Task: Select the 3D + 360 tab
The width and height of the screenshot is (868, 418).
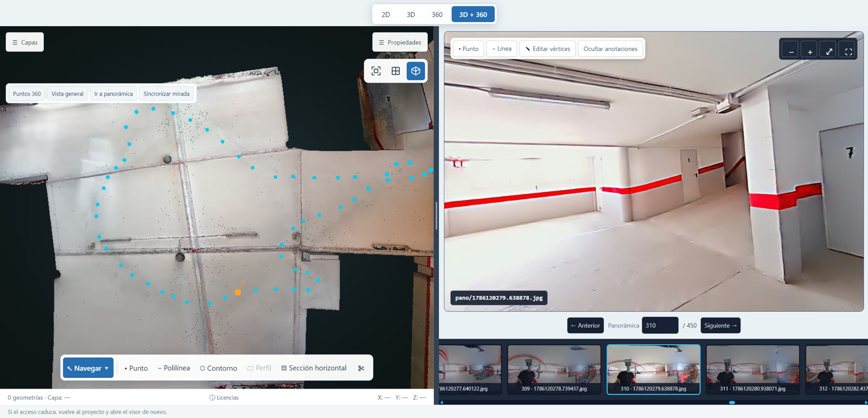Action: (x=473, y=15)
